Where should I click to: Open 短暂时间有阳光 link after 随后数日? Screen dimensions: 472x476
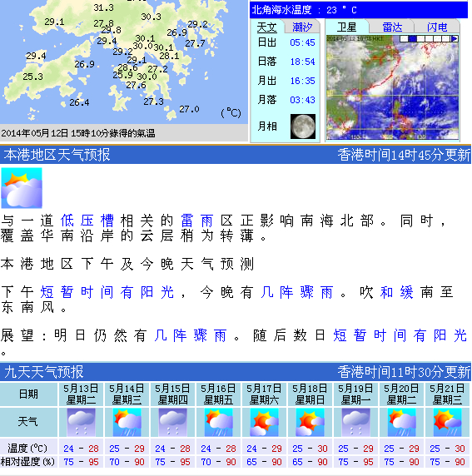400,335
